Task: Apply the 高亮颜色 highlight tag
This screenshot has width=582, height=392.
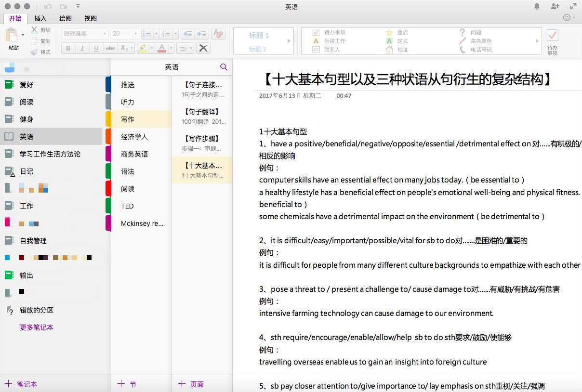Action: [x=476, y=41]
